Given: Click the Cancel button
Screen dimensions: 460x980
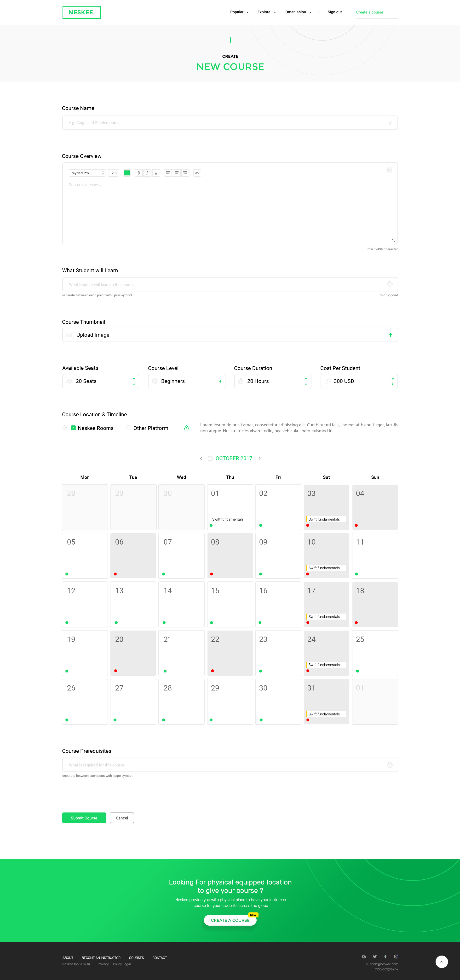Looking at the screenshot, I should click(122, 818).
